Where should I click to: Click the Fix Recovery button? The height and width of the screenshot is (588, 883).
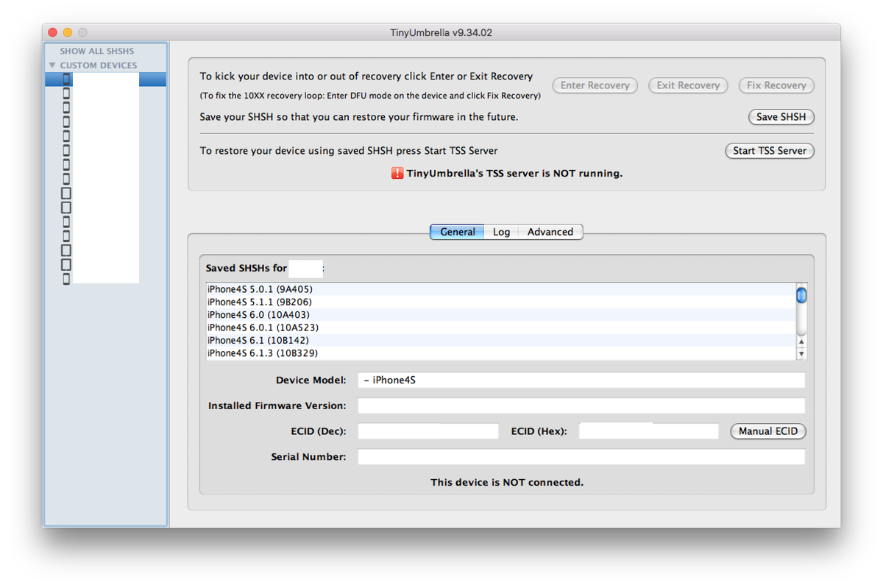[776, 85]
